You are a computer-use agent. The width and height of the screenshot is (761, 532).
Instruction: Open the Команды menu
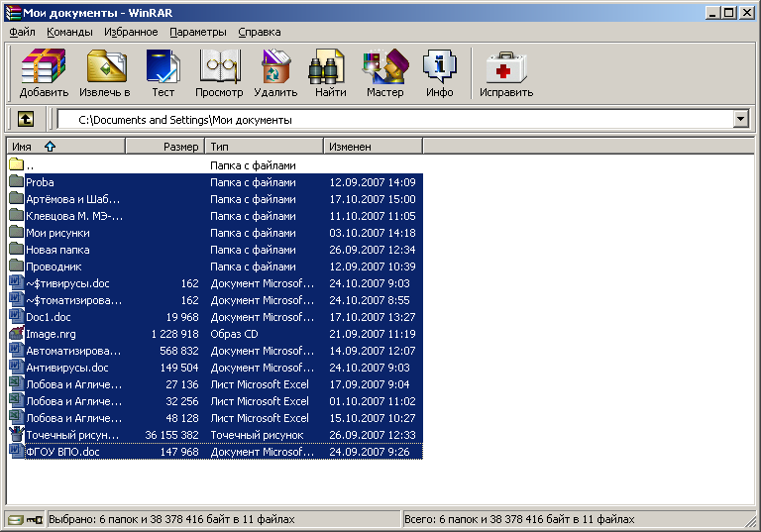(x=69, y=32)
